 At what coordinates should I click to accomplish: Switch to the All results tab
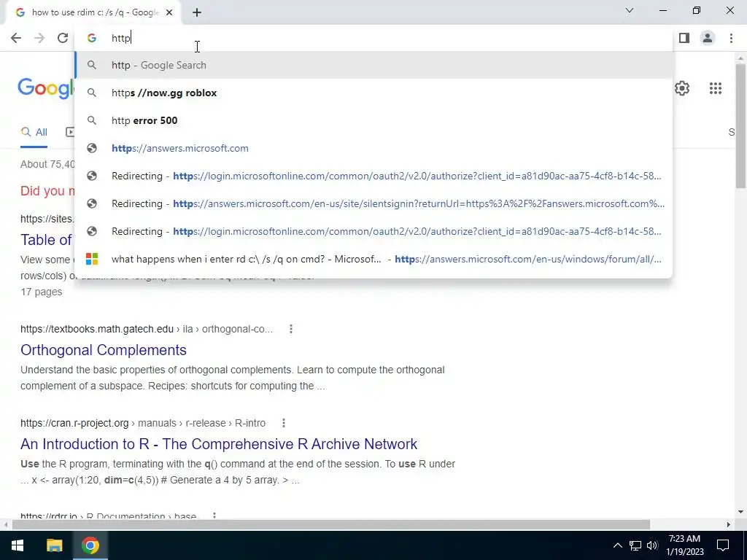click(34, 133)
